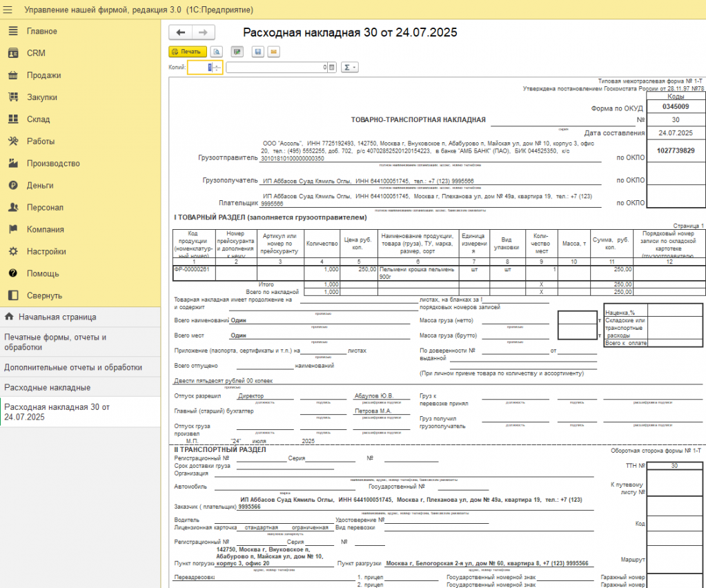The image size is (706, 588).
Task: Open the Деньги section
Action: coord(40,186)
